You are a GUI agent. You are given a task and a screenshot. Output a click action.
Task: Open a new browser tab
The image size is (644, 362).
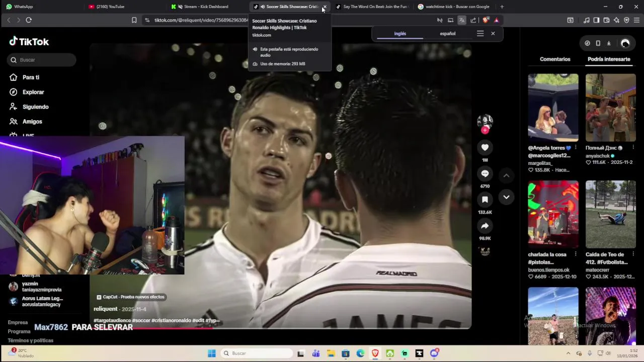click(502, 7)
